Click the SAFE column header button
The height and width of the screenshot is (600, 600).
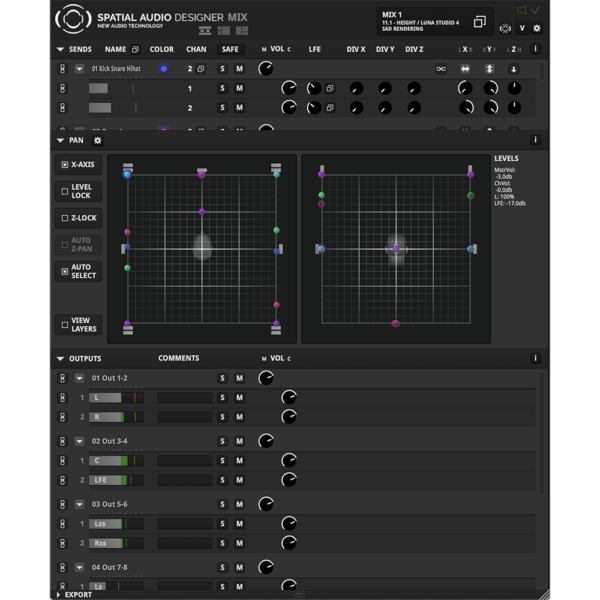click(230, 49)
